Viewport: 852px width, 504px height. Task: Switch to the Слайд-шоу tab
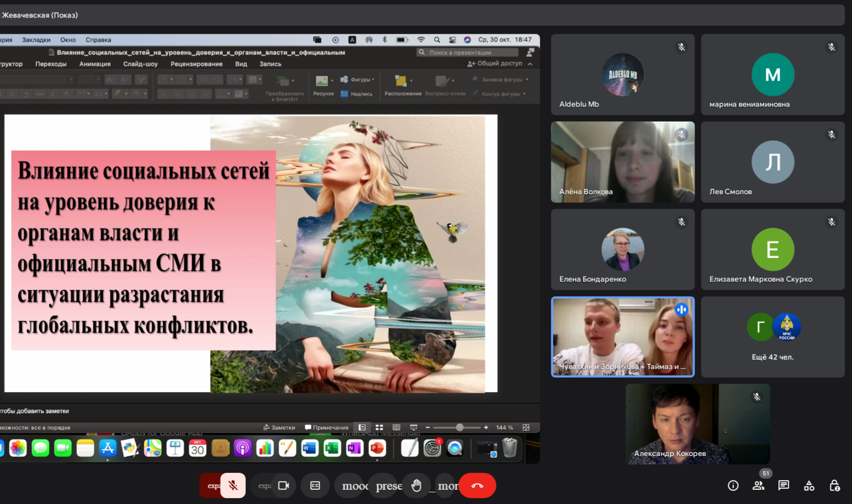[141, 64]
